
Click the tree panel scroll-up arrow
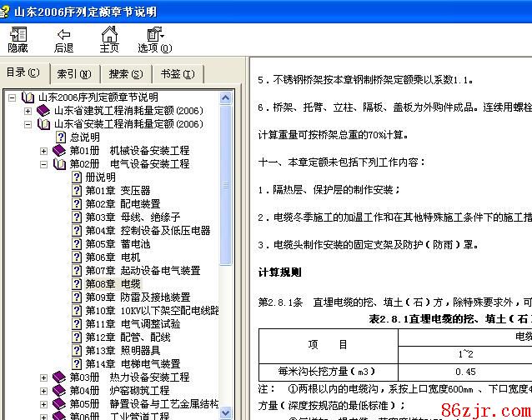pos(227,97)
